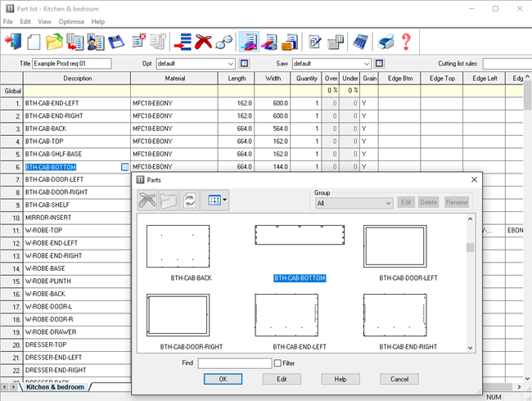
Task: Open the Optimise menu
Action: click(x=71, y=21)
